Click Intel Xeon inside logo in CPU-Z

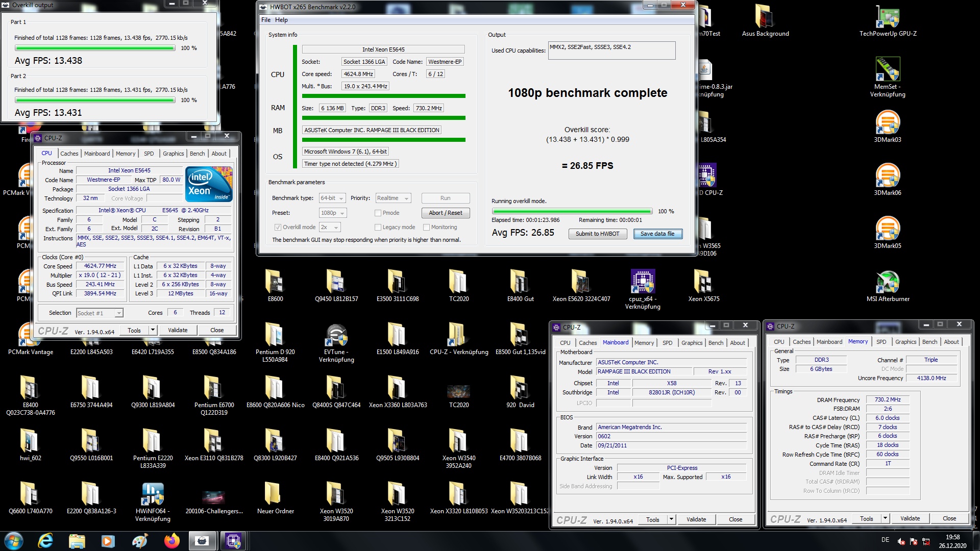pyautogui.click(x=209, y=184)
